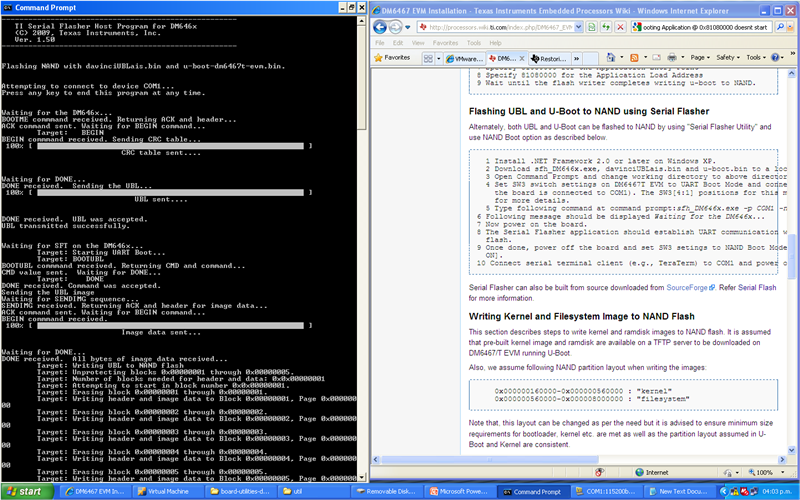Image resolution: width=800 pixels, height=500 pixels.
Task: Click the Print icon in command bar
Action: coord(672,57)
